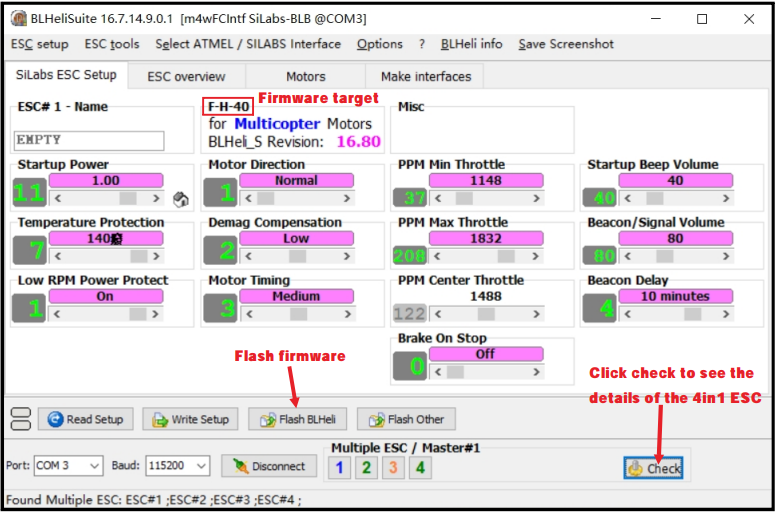Image resolution: width=776 pixels, height=512 pixels.
Task: Toggle ESC number 1 in Multiple ESC
Action: (x=339, y=467)
